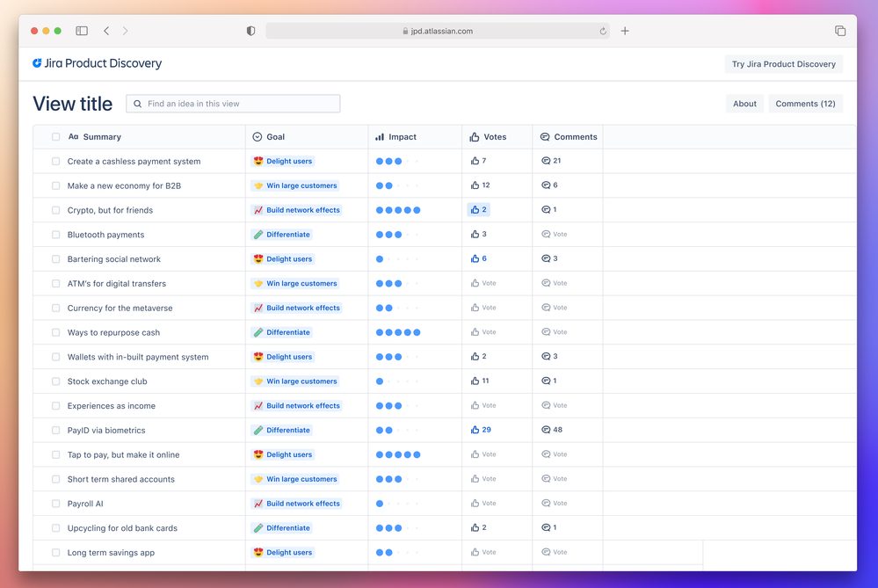Screen dimensions: 878x588
Task: Check the Upcycling for old bank cards checkbox
Action: [55, 528]
